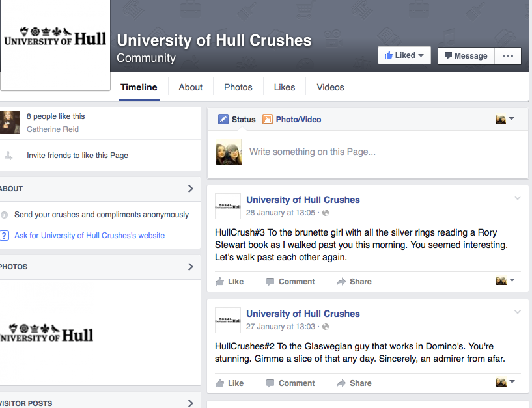The image size is (532, 408).
Task: Open posting identity dropdown in status composer
Action: (505, 119)
